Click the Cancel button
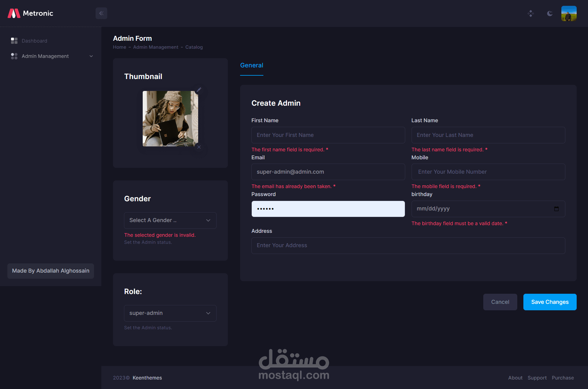588x389 pixels. click(x=500, y=302)
